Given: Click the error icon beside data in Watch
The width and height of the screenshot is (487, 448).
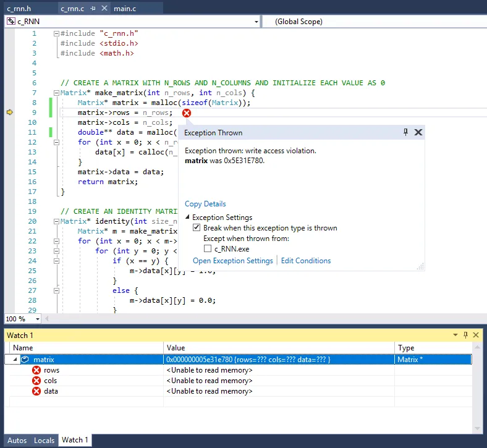Looking at the screenshot, I should pyautogui.click(x=36, y=391).
